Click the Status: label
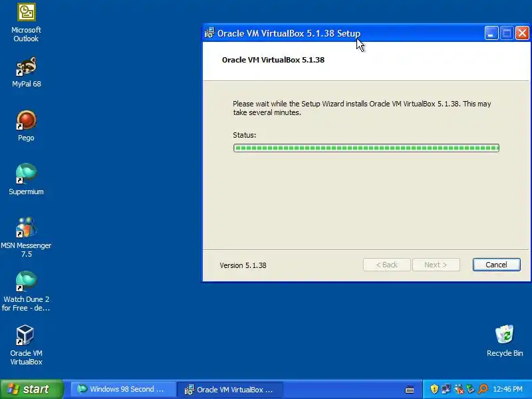 pyautogui.click(x=244, y=135)
